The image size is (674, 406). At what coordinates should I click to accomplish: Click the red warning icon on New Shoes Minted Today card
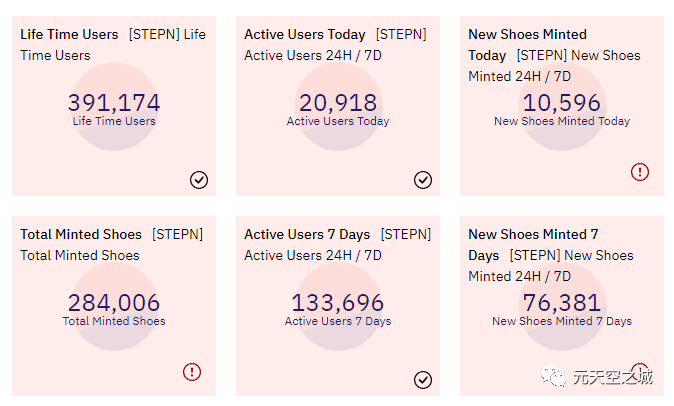click(x=640, y=172)
